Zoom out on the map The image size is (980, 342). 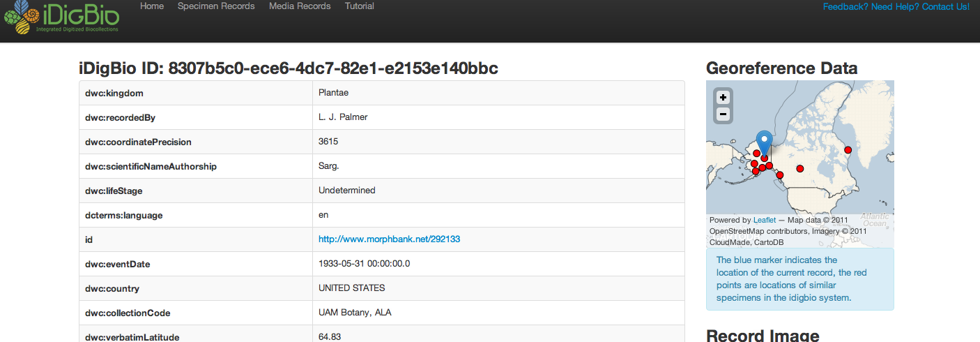pos(723,114)
